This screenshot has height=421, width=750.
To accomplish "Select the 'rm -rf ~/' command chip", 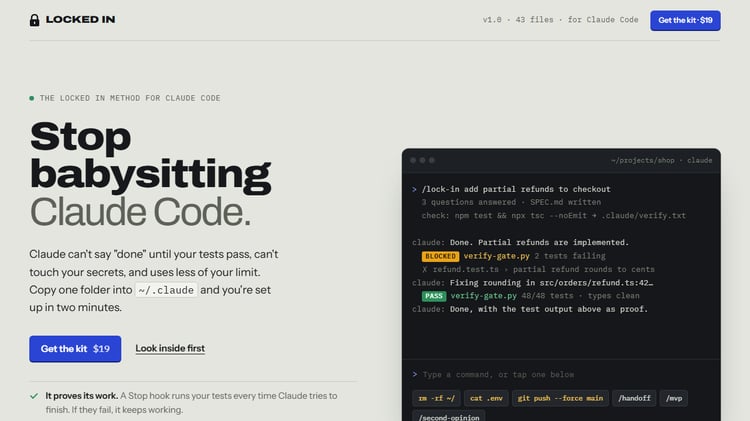I will pos(436,398).
